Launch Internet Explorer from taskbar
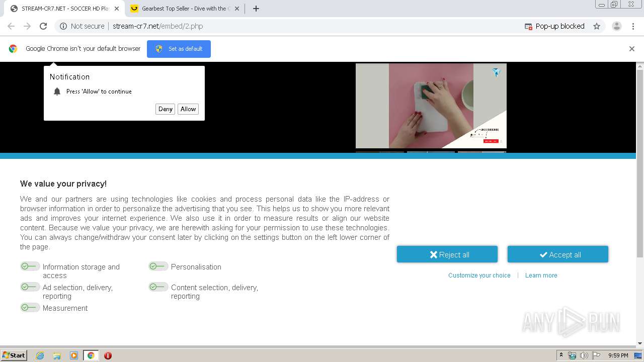 40,355
